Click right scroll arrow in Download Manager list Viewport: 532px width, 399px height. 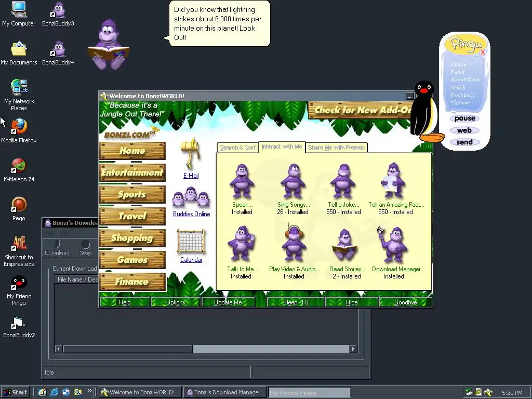point(353,349)
